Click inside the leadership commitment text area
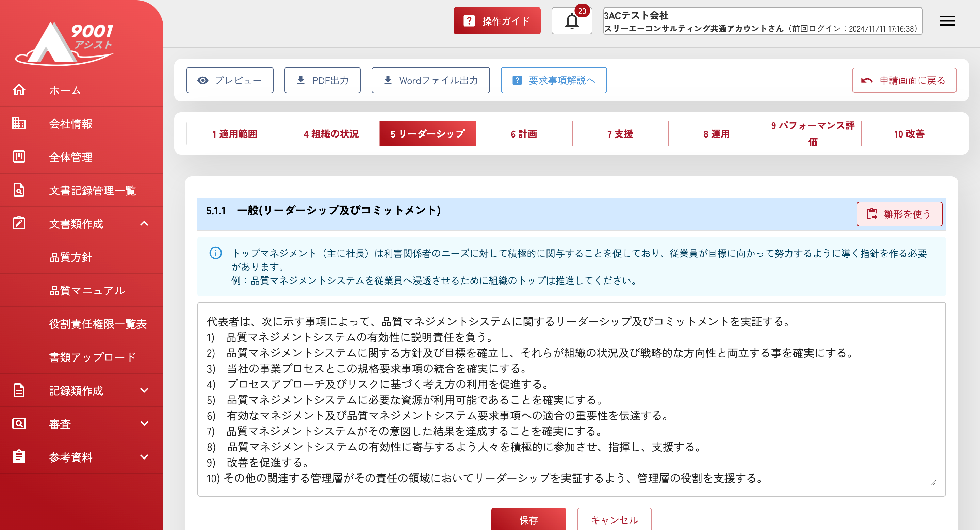The image size is (980, 530). [571, 400]
